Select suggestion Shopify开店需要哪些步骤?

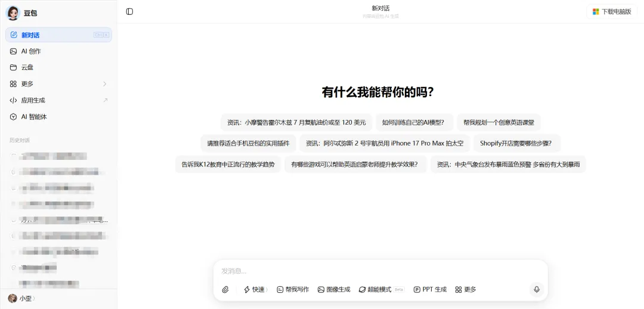(x=516, y=143)
